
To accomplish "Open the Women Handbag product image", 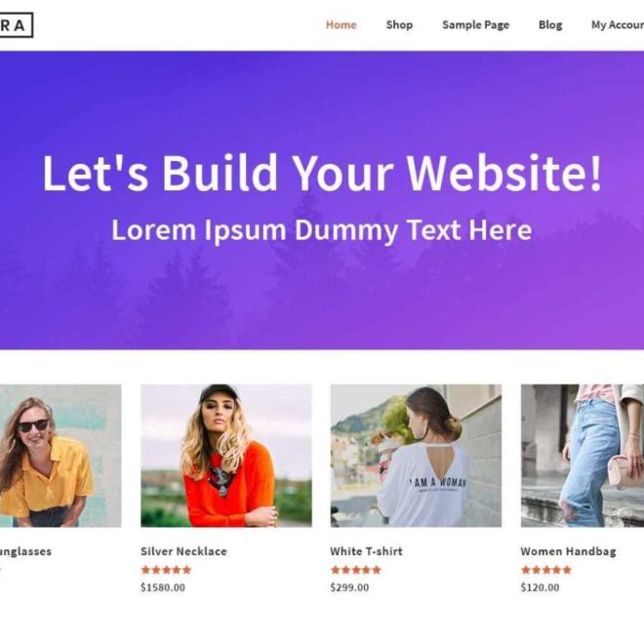I will click(x=583, y=456).
